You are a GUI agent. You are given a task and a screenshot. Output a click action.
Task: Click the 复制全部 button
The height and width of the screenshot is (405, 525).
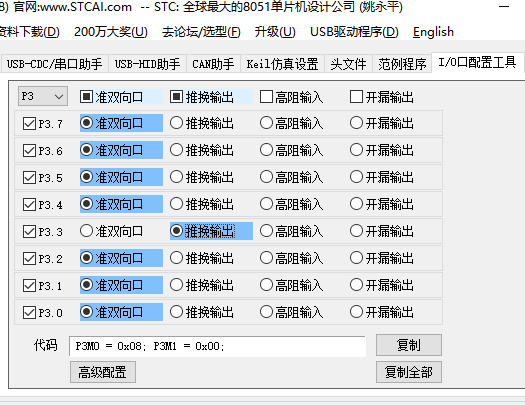[409, 372]
